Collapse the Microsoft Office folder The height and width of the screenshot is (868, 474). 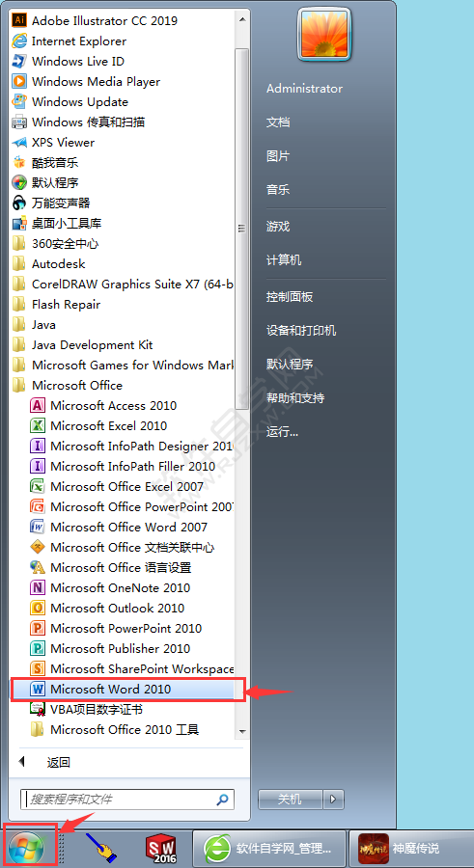(67, 385)
